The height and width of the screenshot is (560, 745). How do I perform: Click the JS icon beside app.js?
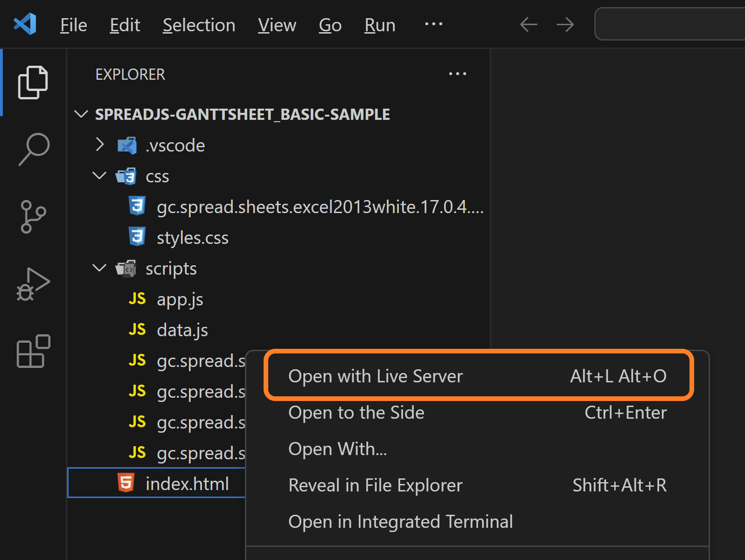(137, 298)
